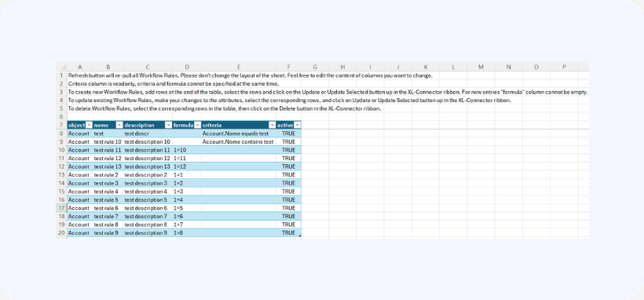
Task: Click the 'To update existing Workflow Rules' instruction row
Action: coord(290,101)
